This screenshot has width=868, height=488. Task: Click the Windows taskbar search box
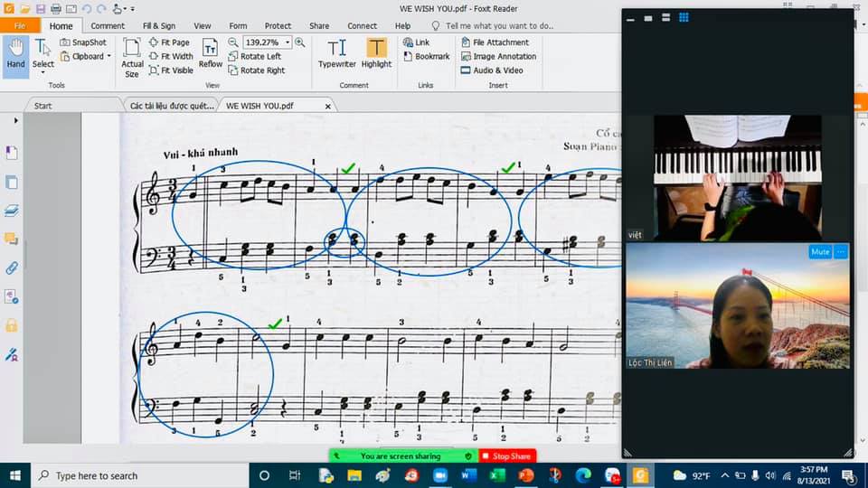(139, 475)
